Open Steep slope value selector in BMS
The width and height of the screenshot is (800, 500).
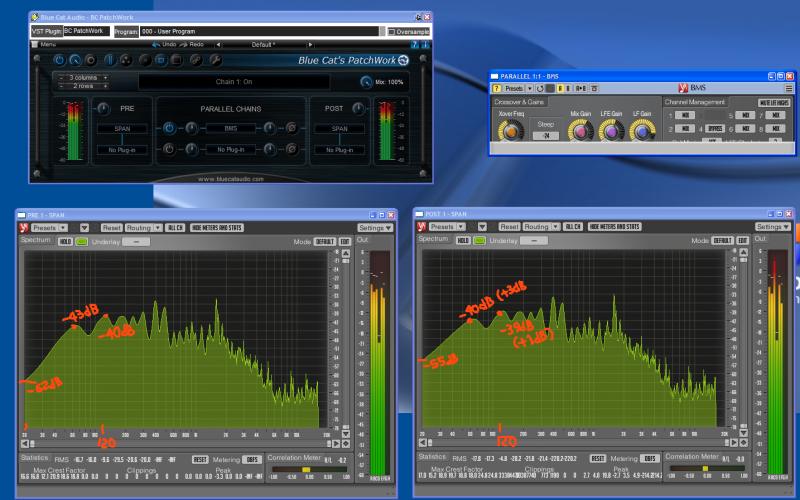click(x=545, y=136)
